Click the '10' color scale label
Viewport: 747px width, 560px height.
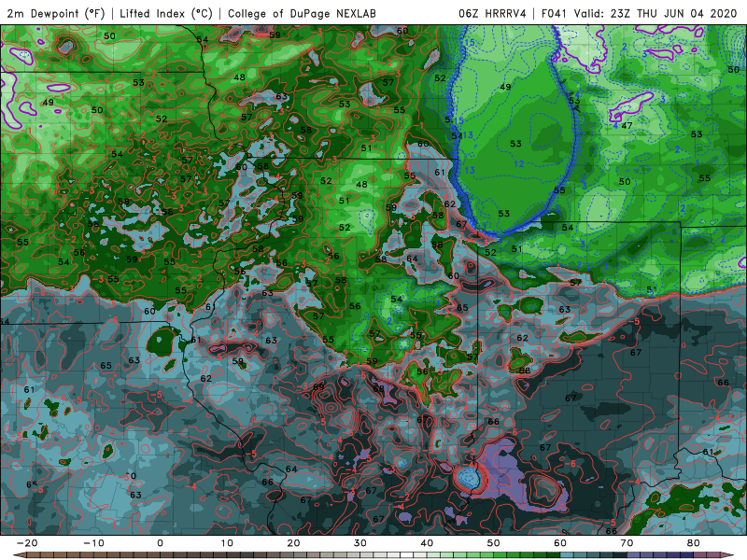(x=227, y=543)
